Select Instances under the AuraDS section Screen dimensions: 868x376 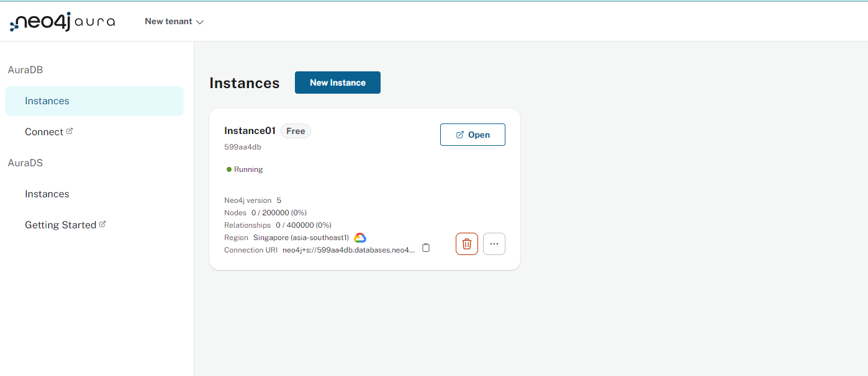point(47,194)
